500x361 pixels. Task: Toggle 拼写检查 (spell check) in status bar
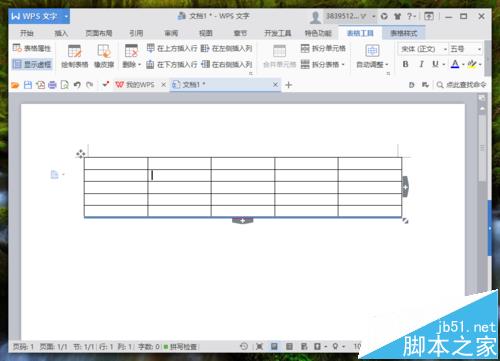[x=180, y=347]
